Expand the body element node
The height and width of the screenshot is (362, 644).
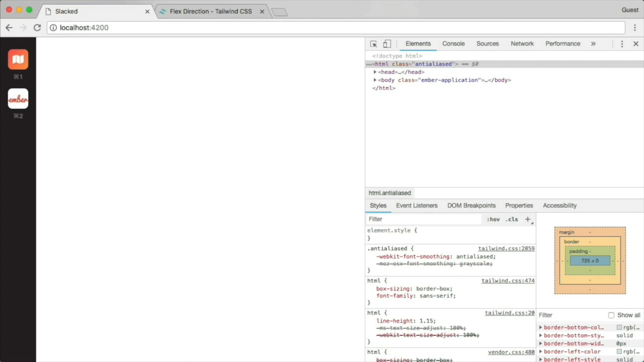pos(374,80)
